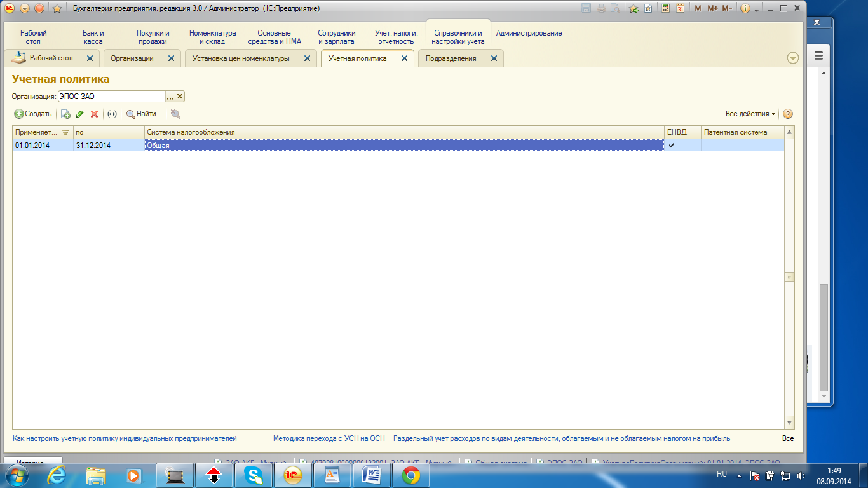Open the Администрирование section
The image size is (868, 488).
point(529,33)
